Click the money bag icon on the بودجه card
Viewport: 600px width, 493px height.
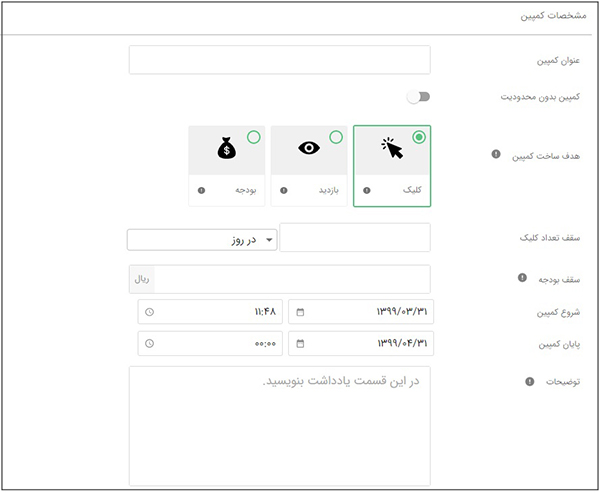[x=227, y=149]
